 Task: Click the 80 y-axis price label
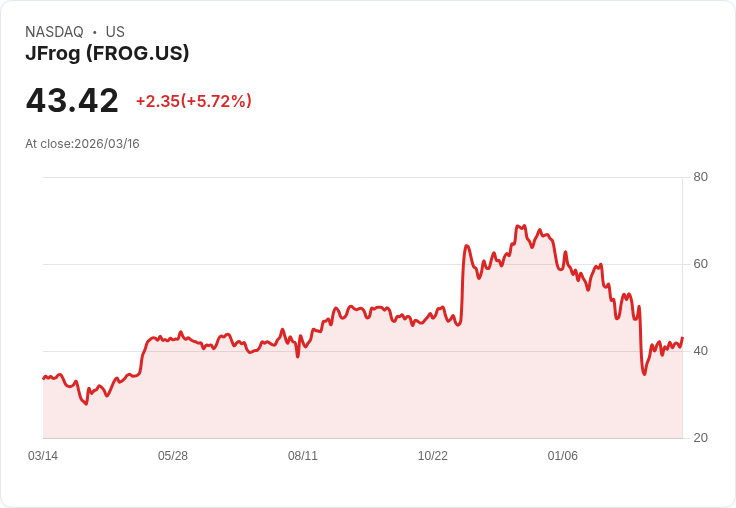click(x=700, y=177)
